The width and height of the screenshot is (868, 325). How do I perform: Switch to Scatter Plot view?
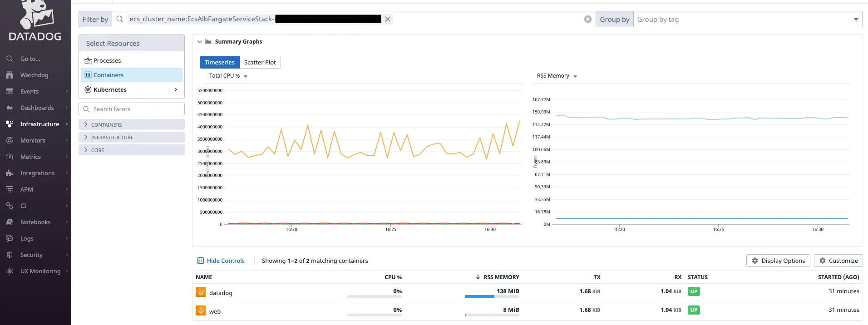click(260, 62)
